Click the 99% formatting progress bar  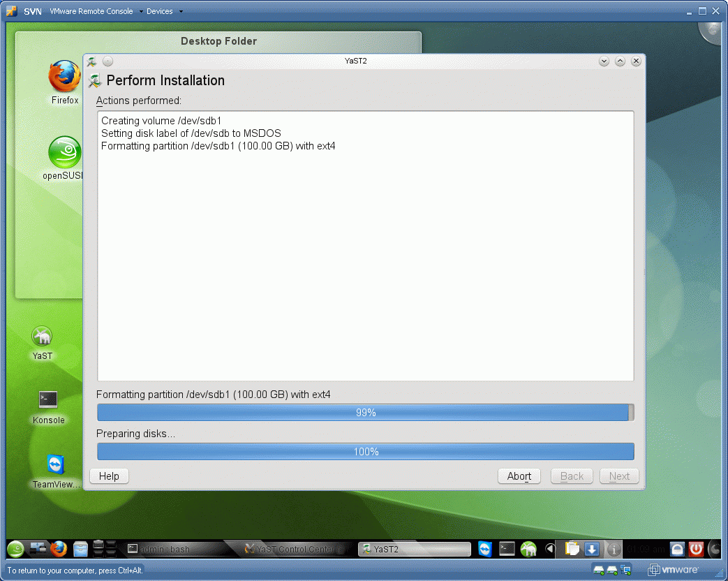coord(365,413)
